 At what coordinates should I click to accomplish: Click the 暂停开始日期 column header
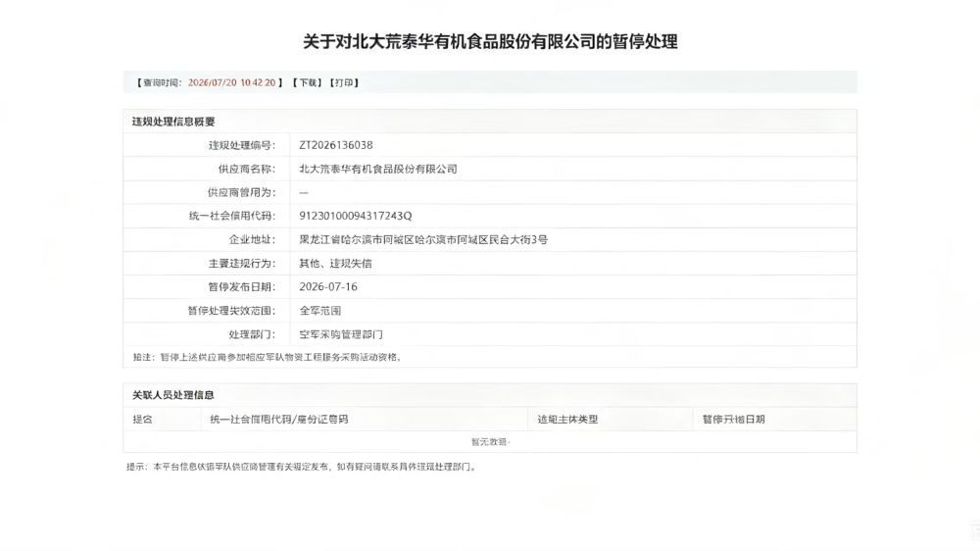coord(733,419)
